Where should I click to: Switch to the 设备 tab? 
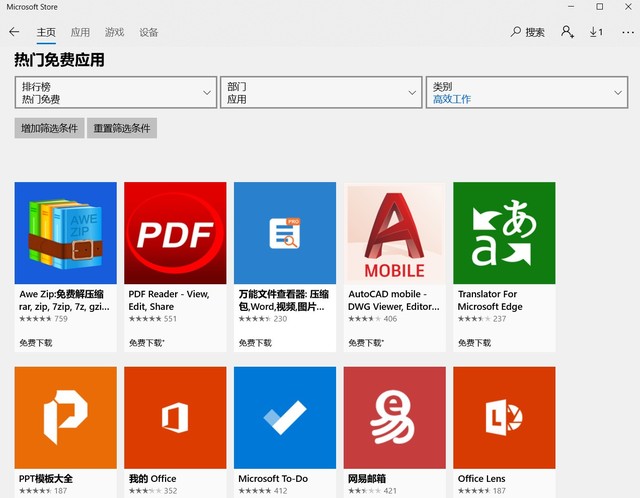tap(149, 32)
